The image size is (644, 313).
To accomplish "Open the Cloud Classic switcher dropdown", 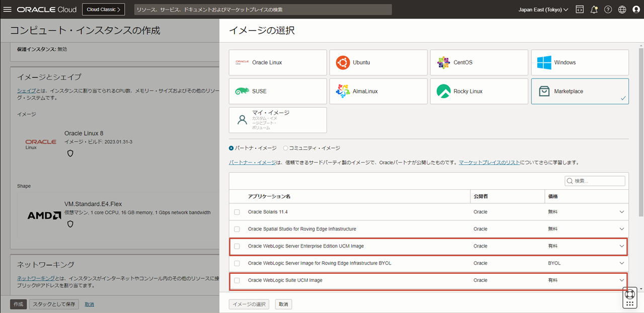I will [103, 9].
